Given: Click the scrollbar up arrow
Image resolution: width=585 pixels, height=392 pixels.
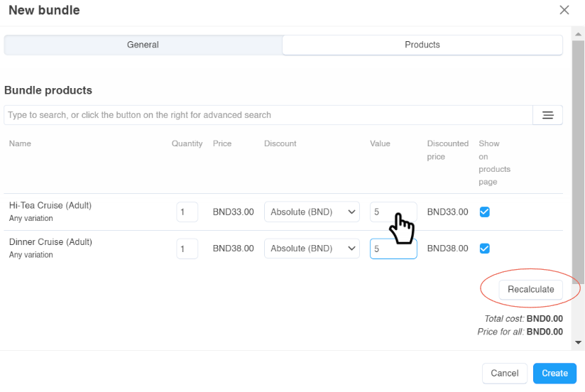Looking at the screenshot, I should [x=579, y=33].
